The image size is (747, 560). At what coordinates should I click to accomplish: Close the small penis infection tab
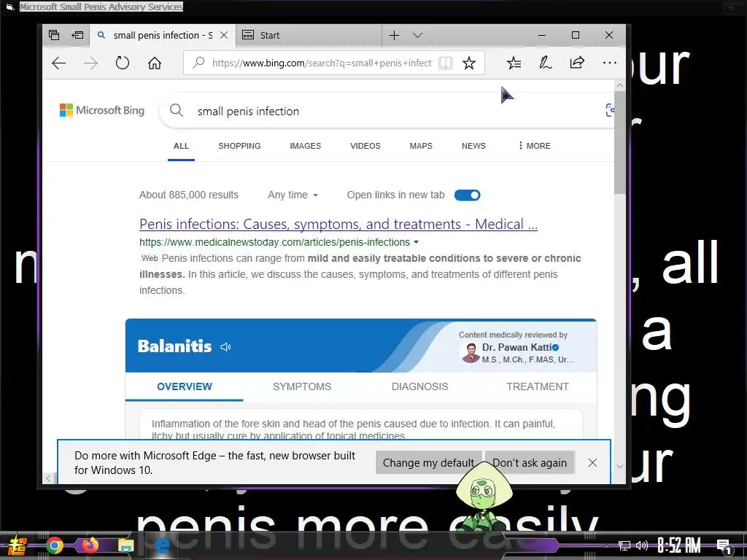[x=224, y=35]
